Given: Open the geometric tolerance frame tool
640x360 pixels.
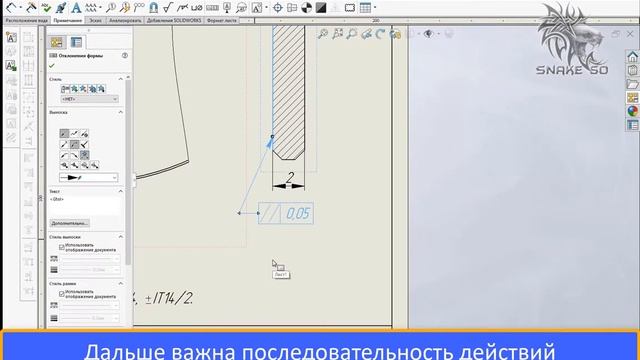Looking at the screenshot, I should pyautogui.click(x=212, y=7).
